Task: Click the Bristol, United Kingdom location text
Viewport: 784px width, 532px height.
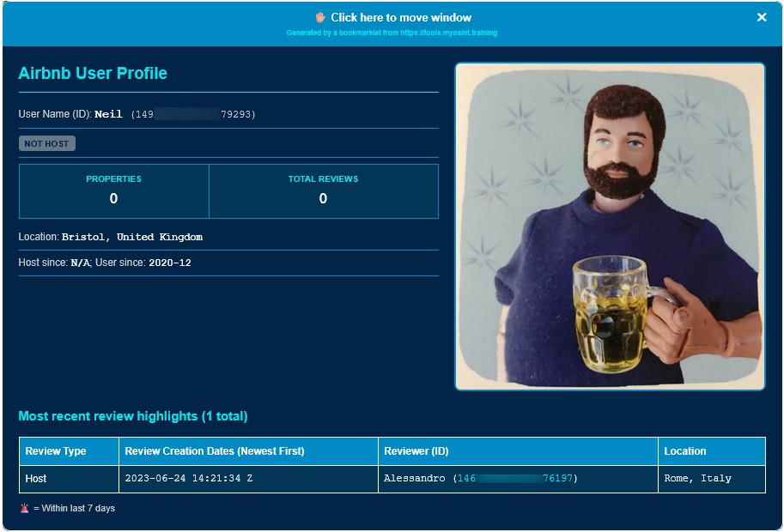Action: coord(132,237)
